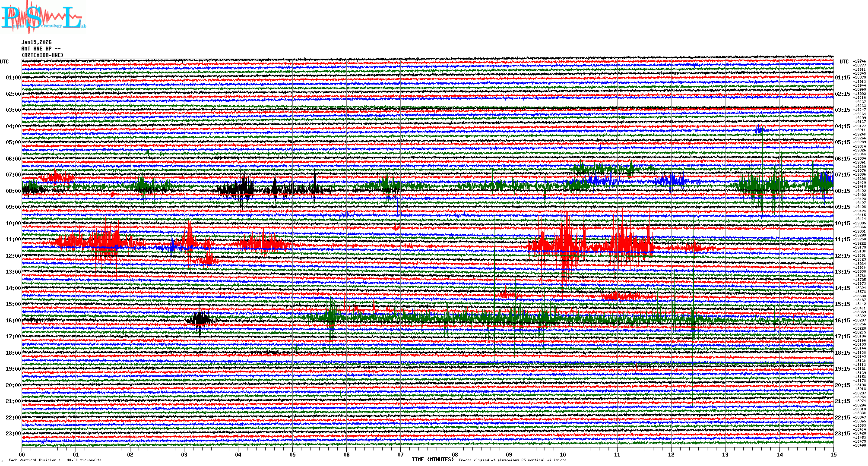The width and height of the screenshot is (868, 466).
Task: Click the 19:15 time marker on right
Action: click(842, 369)
